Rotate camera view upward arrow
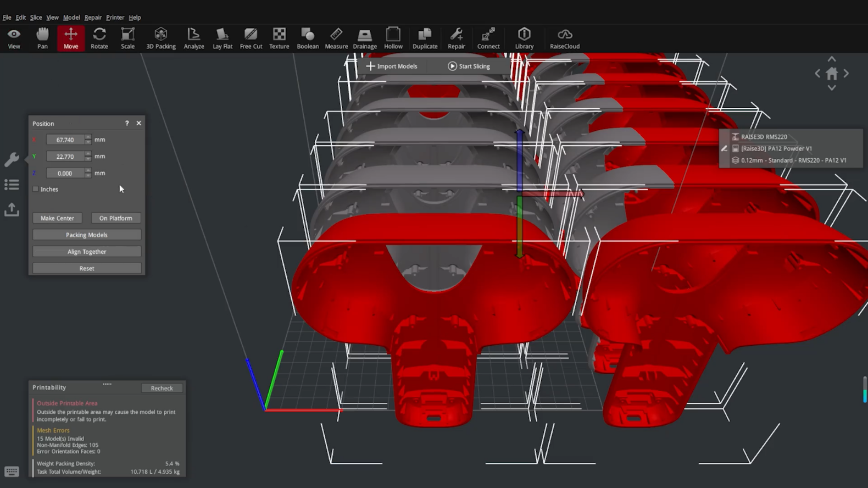The image size is (868, 488). [x=832, y=59]
